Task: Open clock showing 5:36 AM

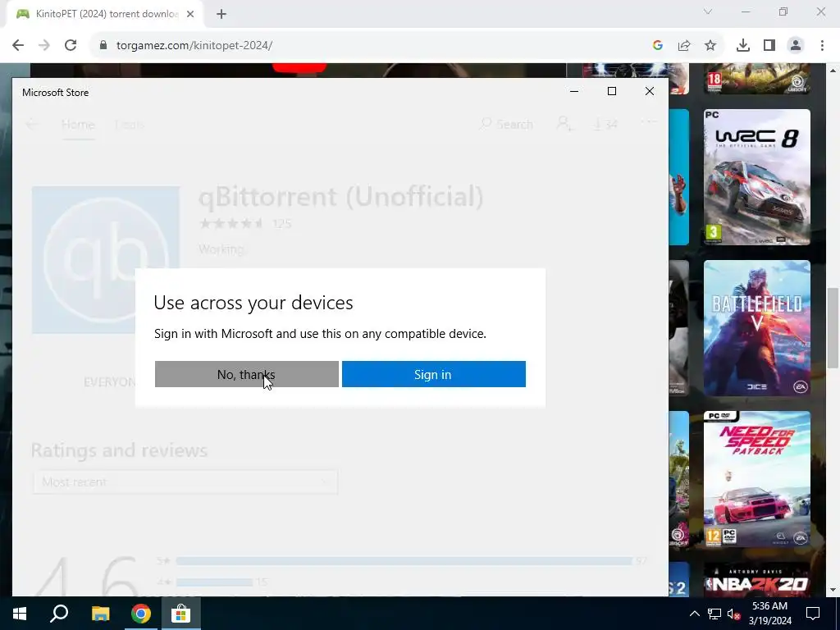Action: tap(769, 614)
